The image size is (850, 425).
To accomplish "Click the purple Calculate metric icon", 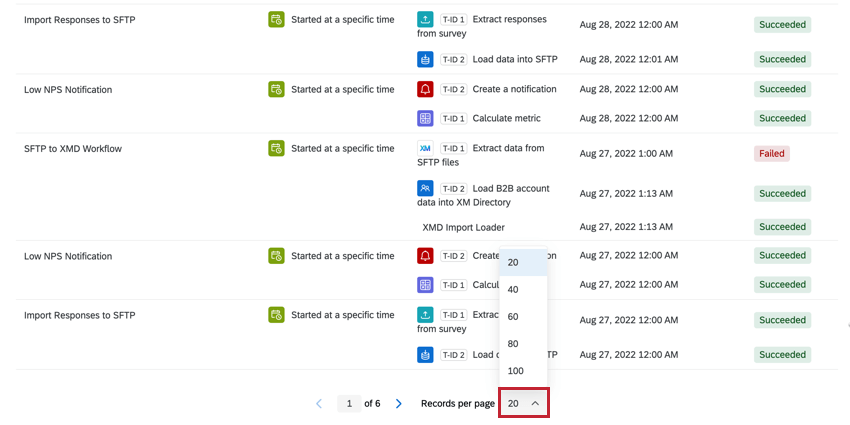I will pyautogui.click(x=425, y=118).
